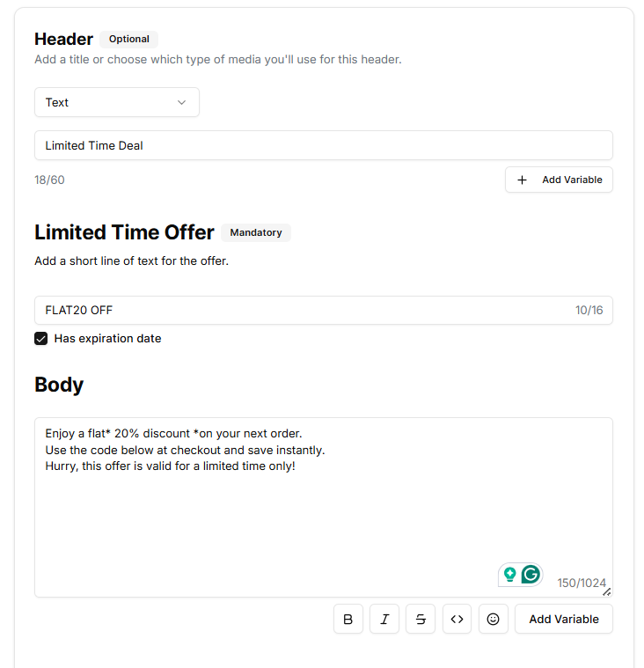This screenshot has width=644, height=668.
Task: Click the Optional badge next to Header
Action: tap(129, 39)
